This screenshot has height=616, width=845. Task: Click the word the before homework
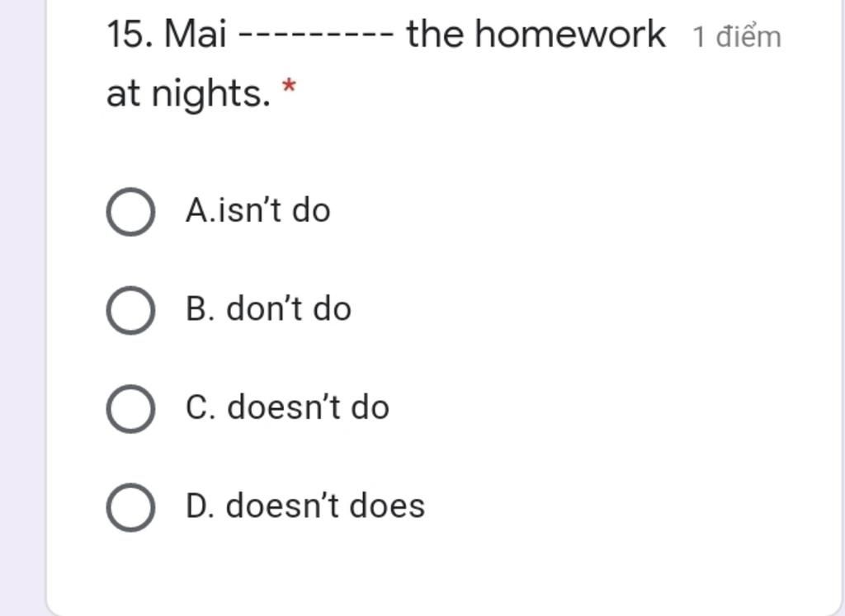click(x=435, y=34)
